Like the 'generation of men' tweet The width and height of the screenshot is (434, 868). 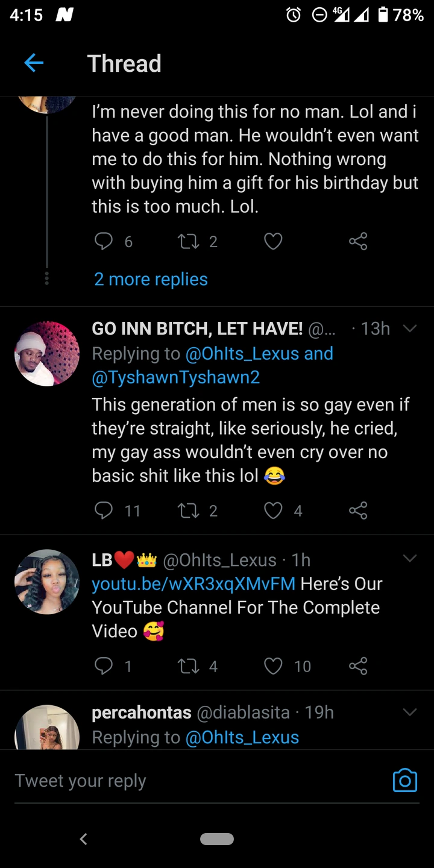[x=273, y=511]
